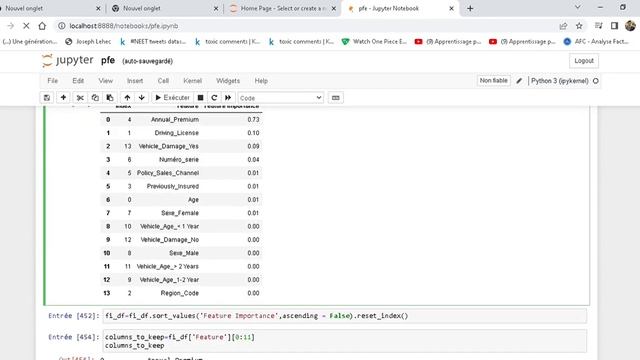The height and width of the screenshot is (360, 640).
Task: Open the Joseph Lehec bookmark
Action: [88, 42]
